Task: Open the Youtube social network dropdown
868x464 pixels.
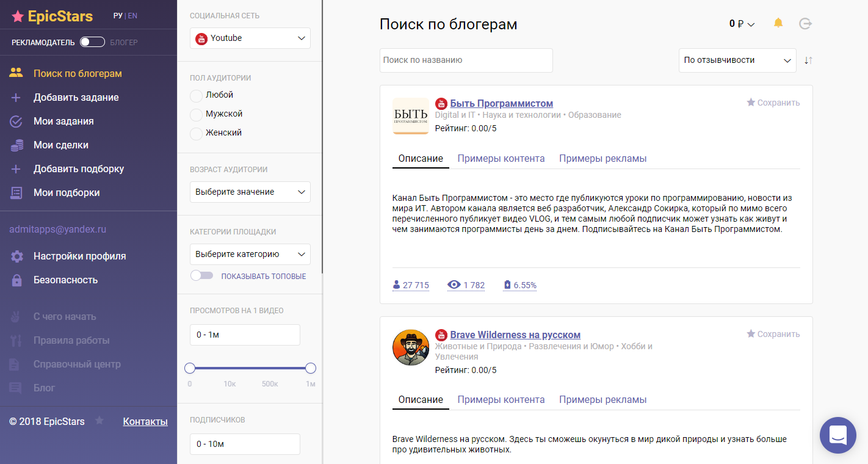Action: pyautogui.click(x=250, y=38)
